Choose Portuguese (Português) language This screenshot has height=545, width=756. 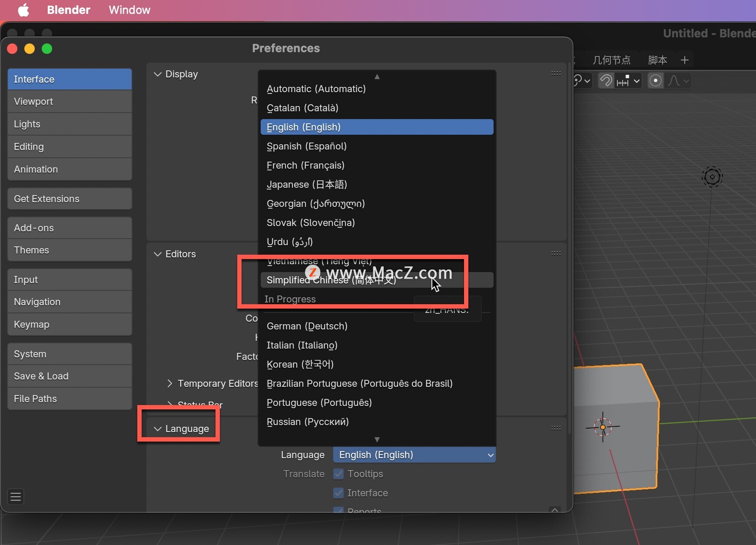click(377, 402)
